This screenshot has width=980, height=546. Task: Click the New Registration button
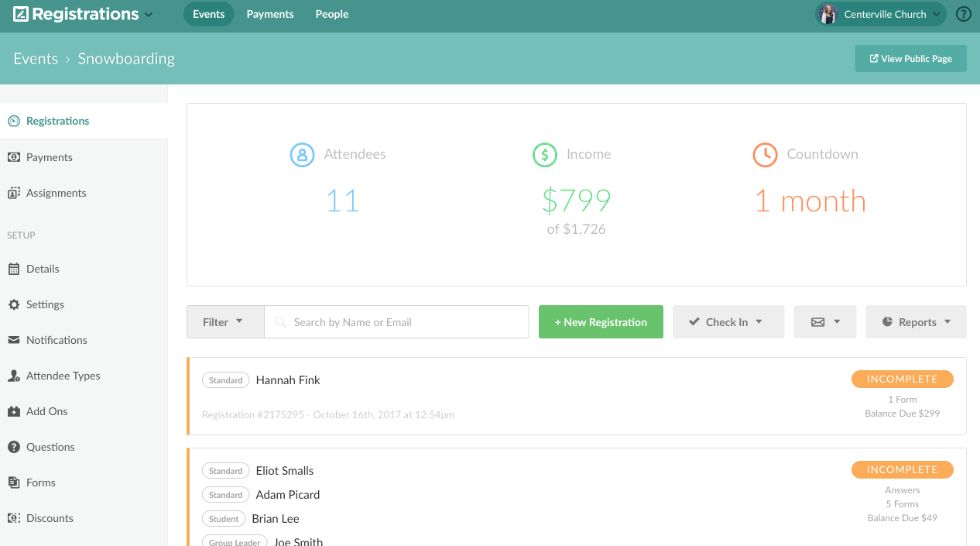[x=601, y=322]
